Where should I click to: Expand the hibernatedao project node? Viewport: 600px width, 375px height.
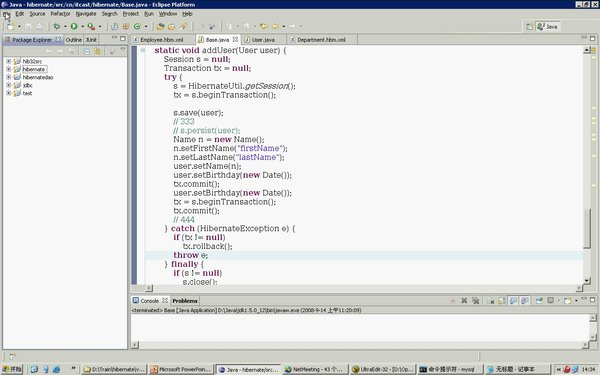(x=8, y=77)
